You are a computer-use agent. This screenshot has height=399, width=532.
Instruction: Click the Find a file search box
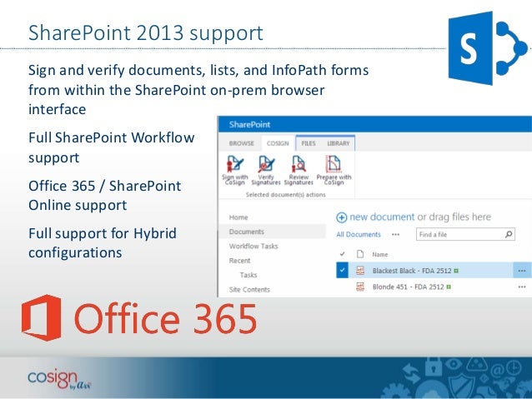coord(465,234)
